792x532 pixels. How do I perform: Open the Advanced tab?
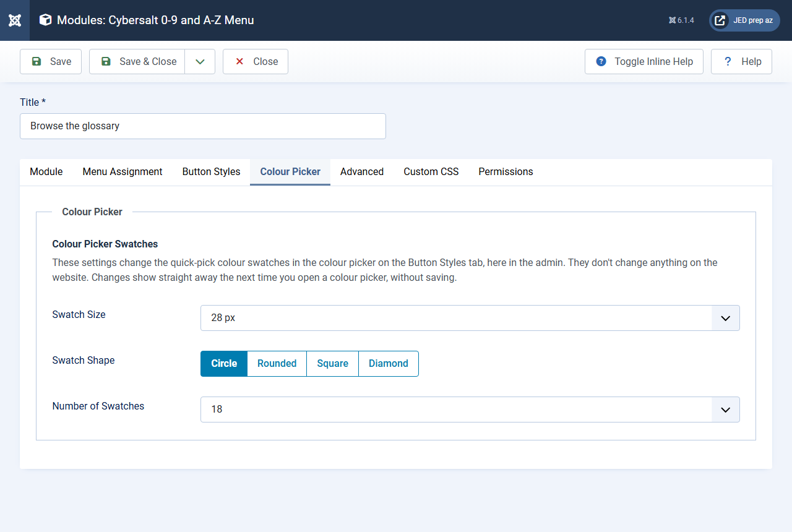click(362, 172)
